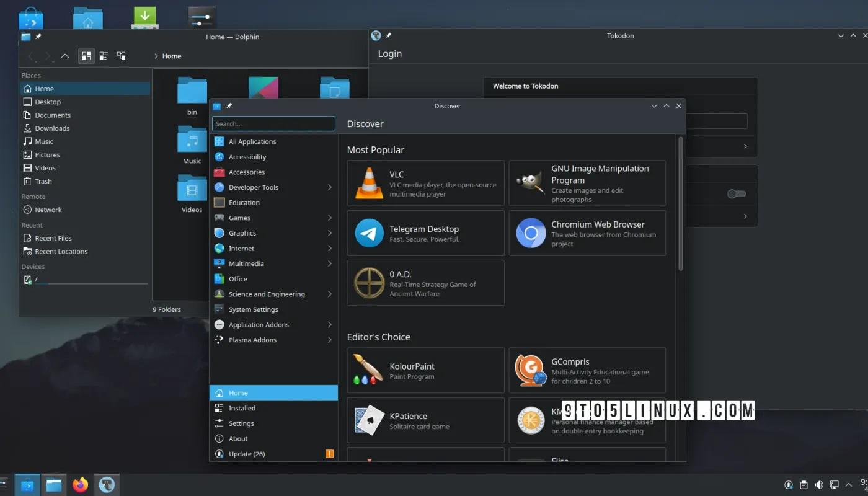Toggle the switch in Tokodon login window
Viewport: 868px width, 496px height.
click(x=736, y=194)
